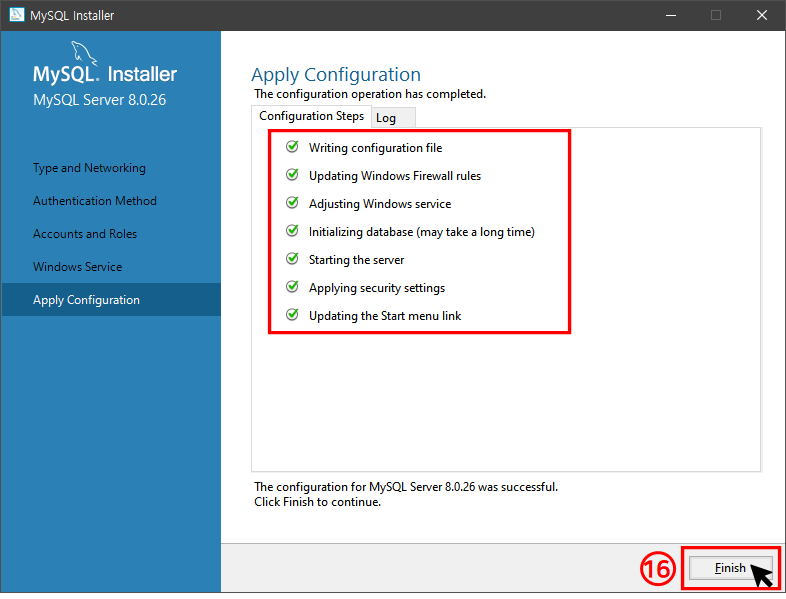The height and width of the screenshot is (599, 786).
Task: Click 'Updating Windows Firewall rules' text
Action: click(x=395, y=176)
